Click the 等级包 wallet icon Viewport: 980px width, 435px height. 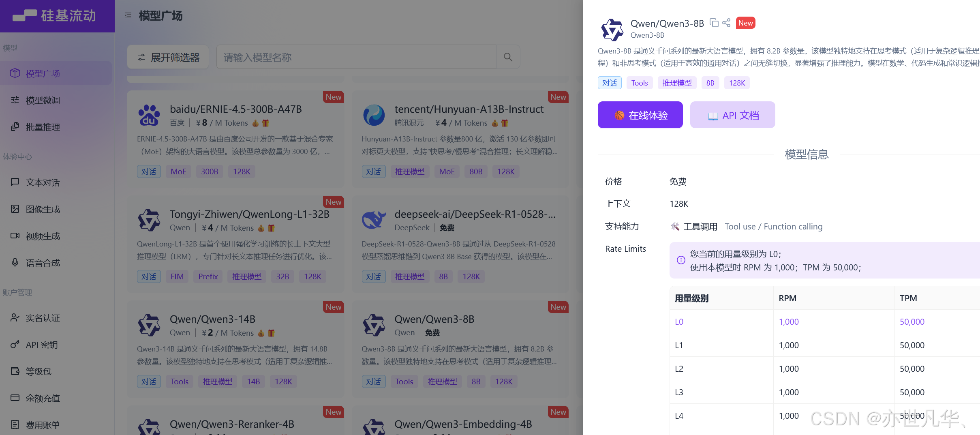pos(15,371)
